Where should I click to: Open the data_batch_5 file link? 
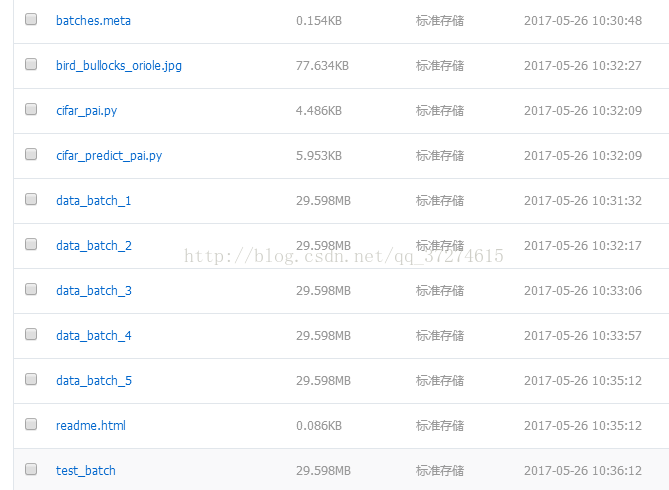tap(94, 381)
